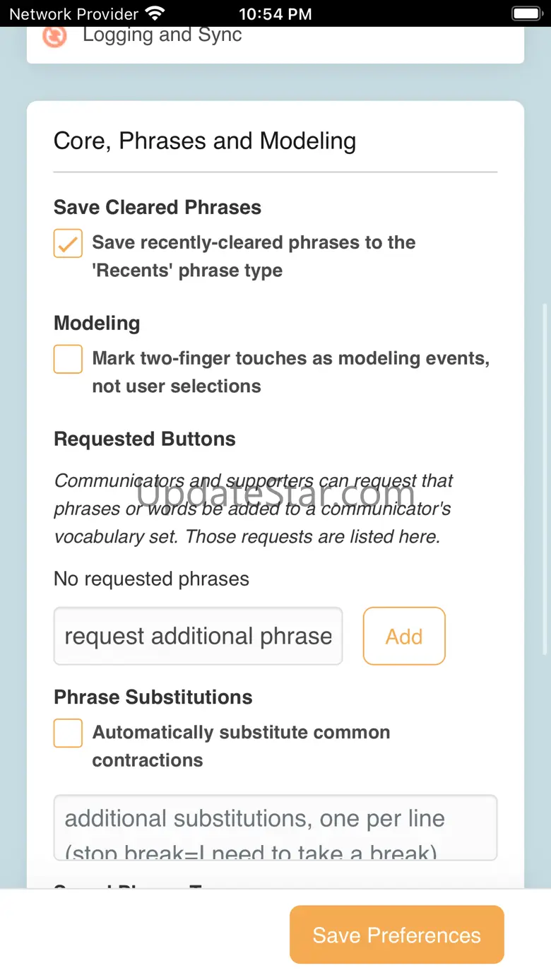The image size is (551, 980).
Task: Tap the "Save recently-cleared phrases" label text
Action: click(254, 256)
